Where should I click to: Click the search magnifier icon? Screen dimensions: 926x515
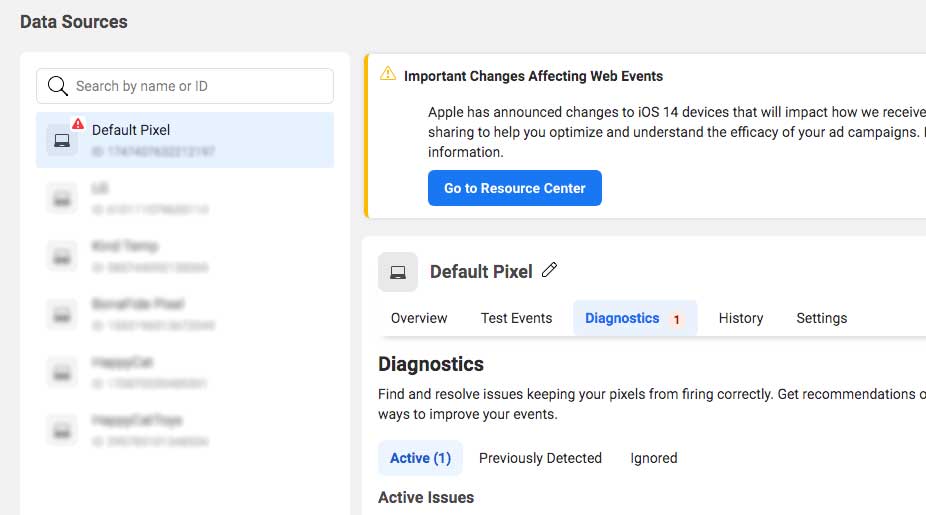pos(57,86)
